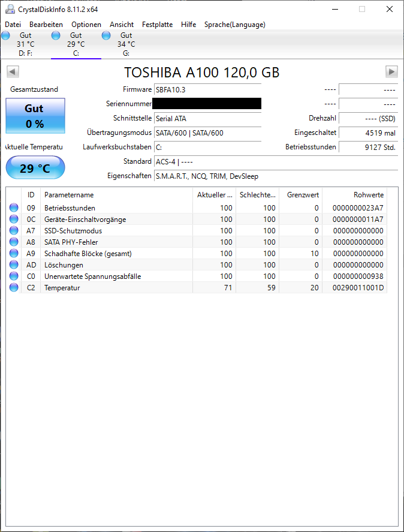This screenshot has width=404, height=532.
Task: Click the Parametername column header
Action: tap(116, 195)
